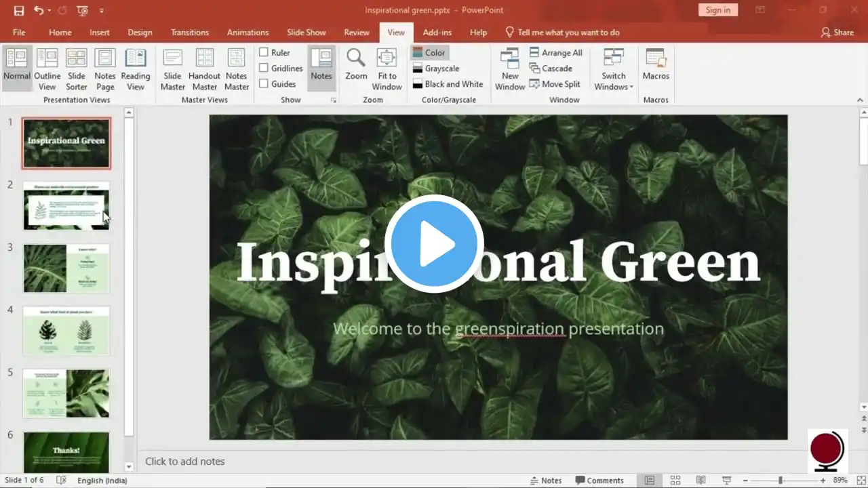The height and width of the screenshot is (488, 868).
Task: Open Reading View from the ribbon
Action: point(136,68)
